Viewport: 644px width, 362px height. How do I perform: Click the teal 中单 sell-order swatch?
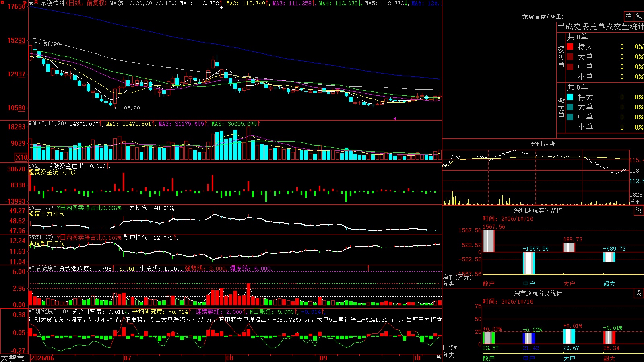click(570, 117)
